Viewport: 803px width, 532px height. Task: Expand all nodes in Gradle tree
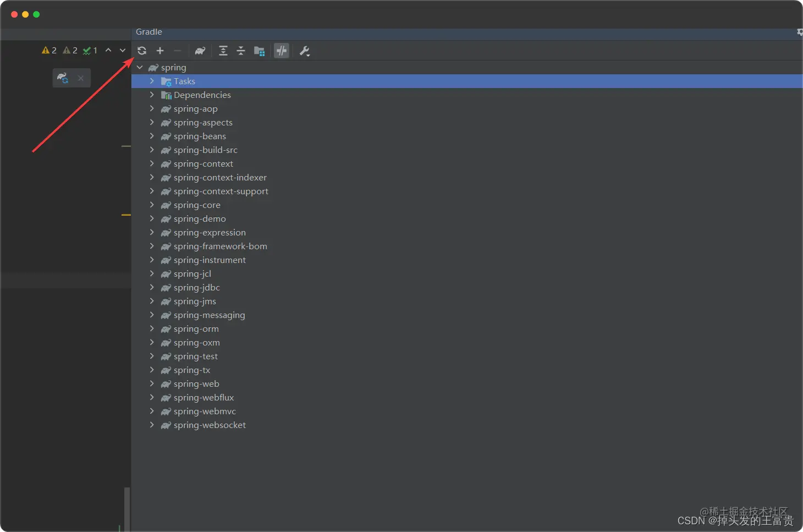coord(223,51)
